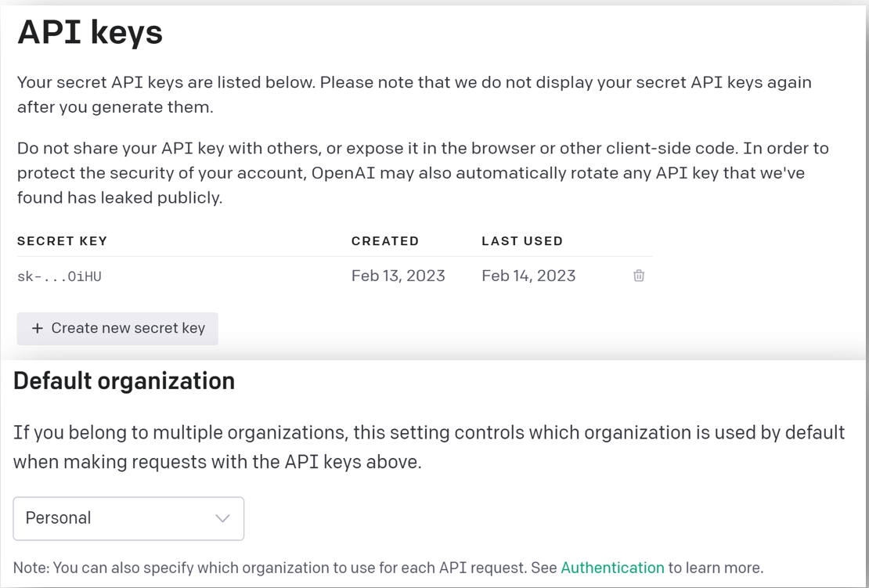869x588 pixels.
Task: Click the Feb 14, 2023 last used date
Action: pos(528,276)
